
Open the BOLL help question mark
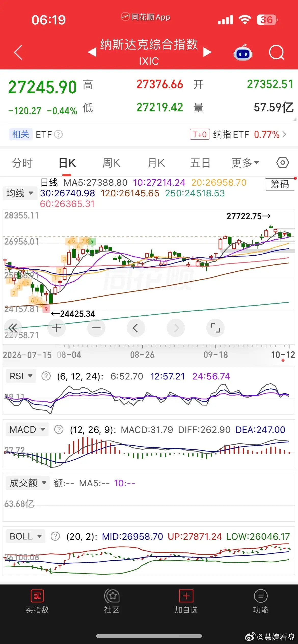click(x=55, y=536)
